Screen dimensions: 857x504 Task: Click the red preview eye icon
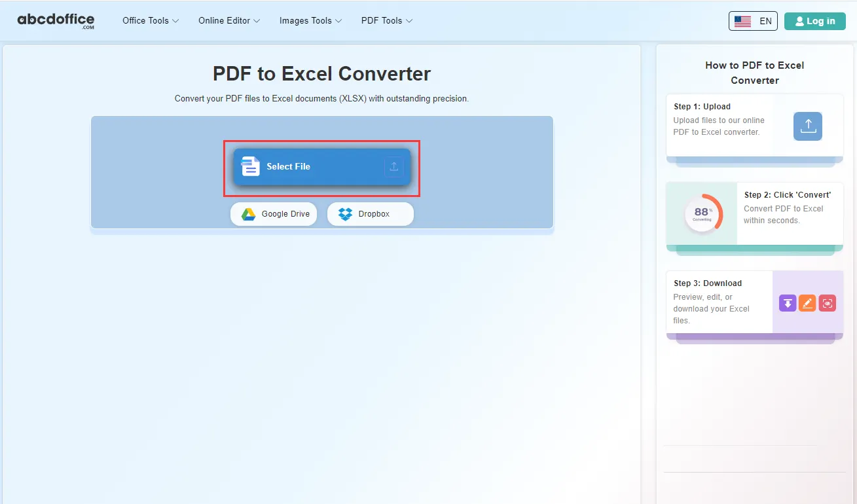[828, 303]
